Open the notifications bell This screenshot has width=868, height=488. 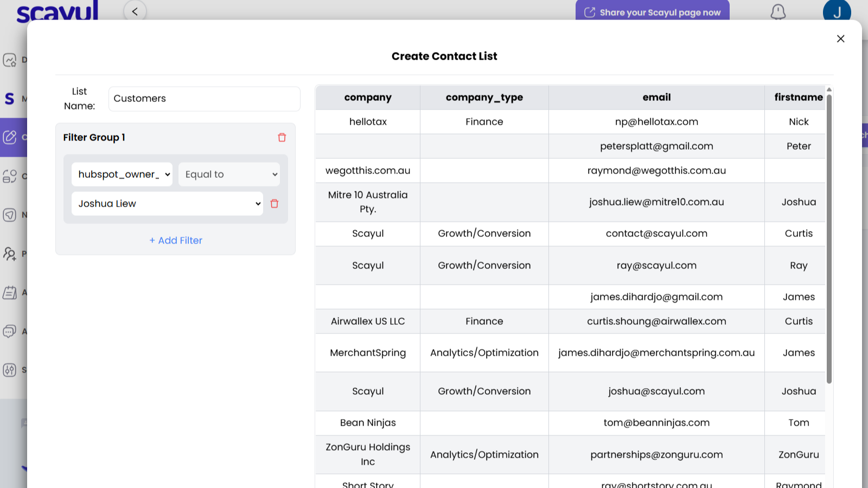click(778, 12)
